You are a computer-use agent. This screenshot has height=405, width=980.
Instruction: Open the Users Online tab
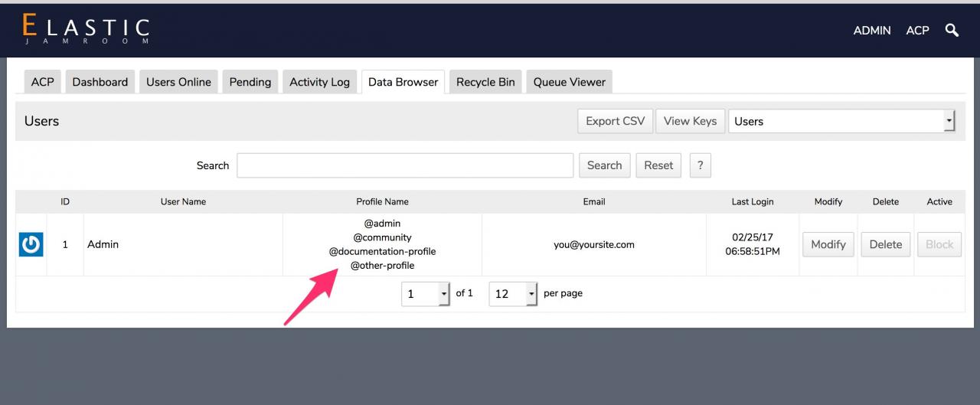click(178, 82)
